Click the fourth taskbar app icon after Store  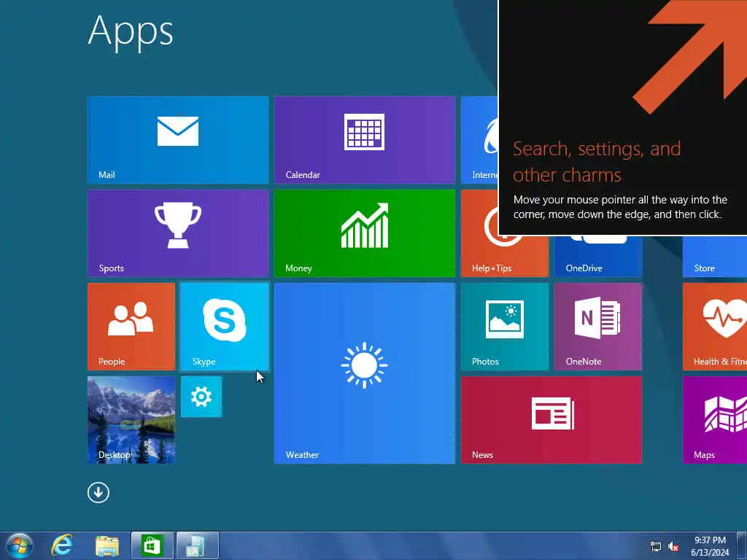point(197,545)
